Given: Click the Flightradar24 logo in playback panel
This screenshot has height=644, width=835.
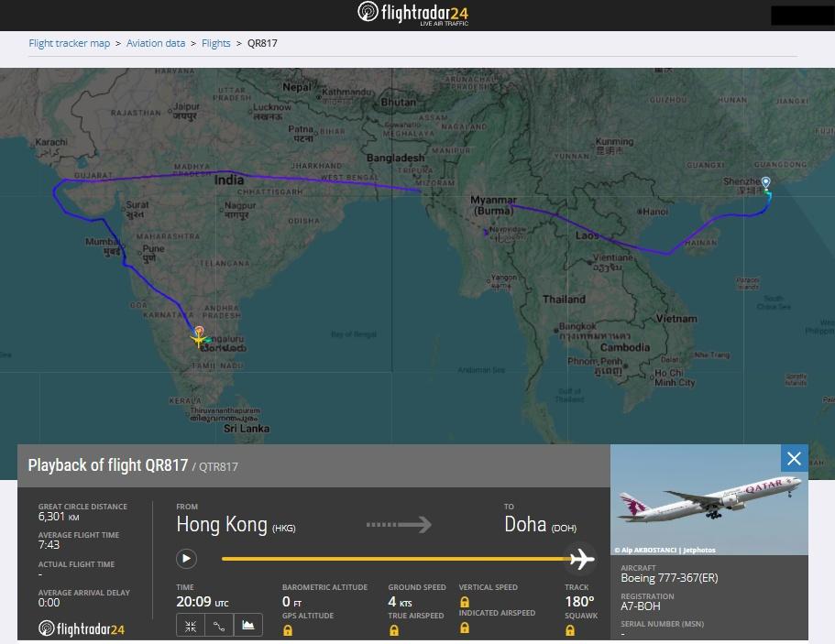Looking at the screenshot, I should [x=82, y=628].
